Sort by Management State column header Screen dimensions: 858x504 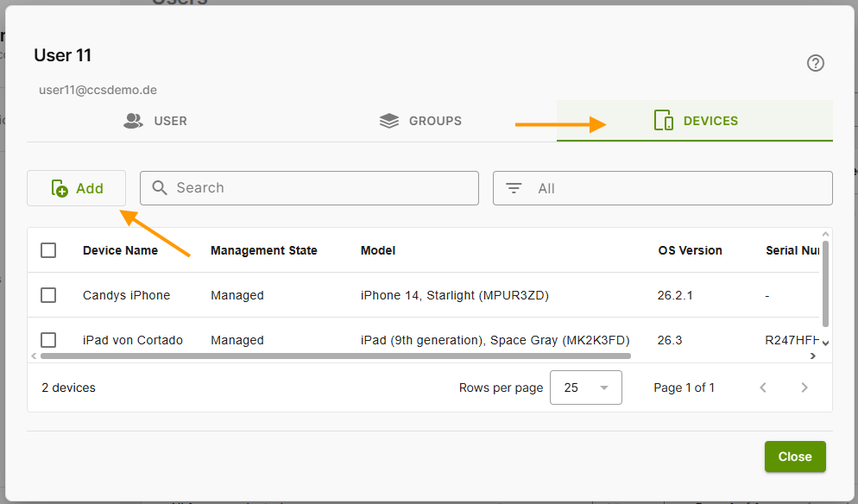pos(264,250)
